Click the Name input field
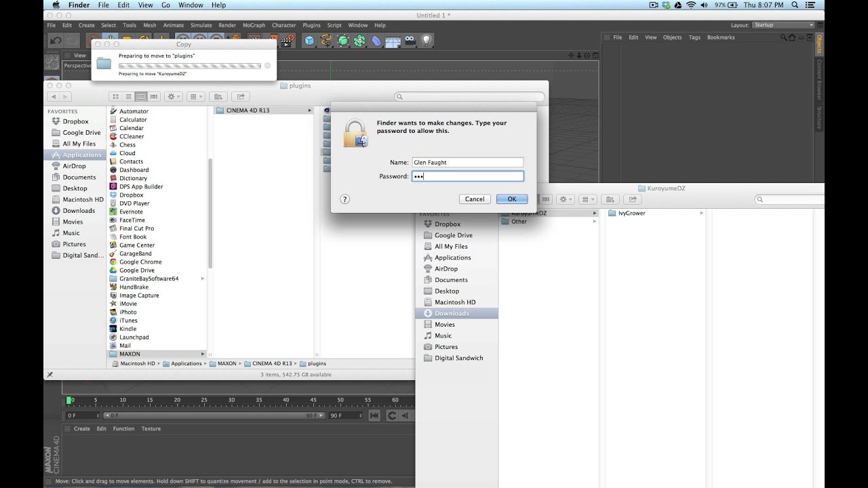This screenshot has height=488, width=868. coord(468,162)
